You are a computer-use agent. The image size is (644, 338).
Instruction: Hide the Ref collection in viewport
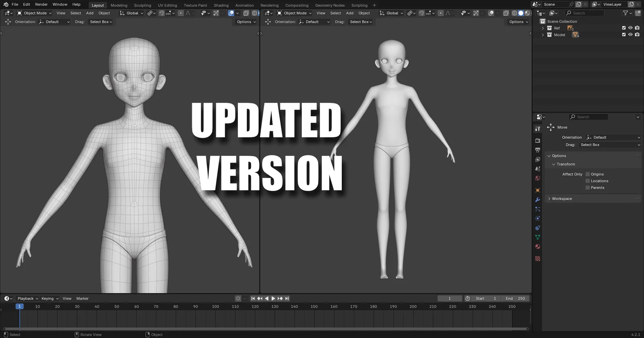point(630,28)
